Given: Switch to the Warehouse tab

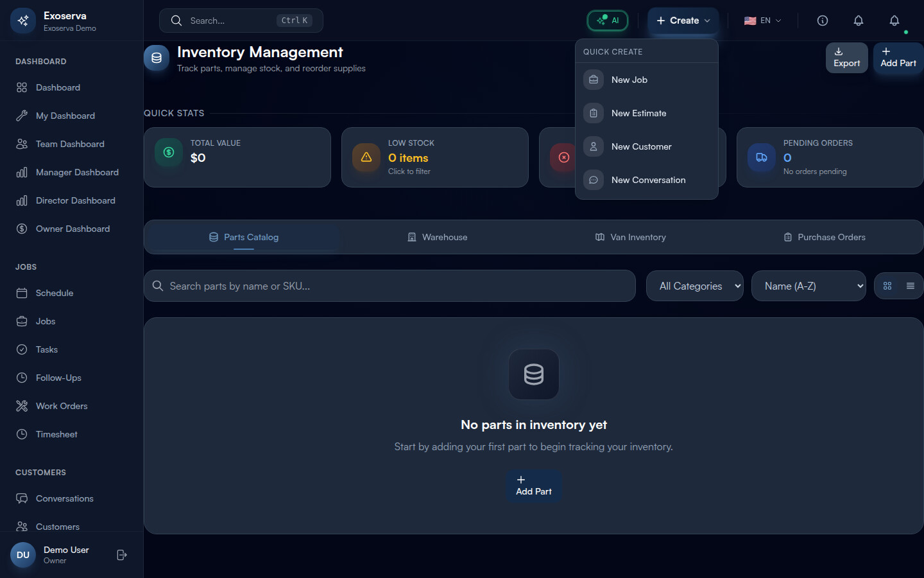Looking at the screenshot, I should coord(438,237).
